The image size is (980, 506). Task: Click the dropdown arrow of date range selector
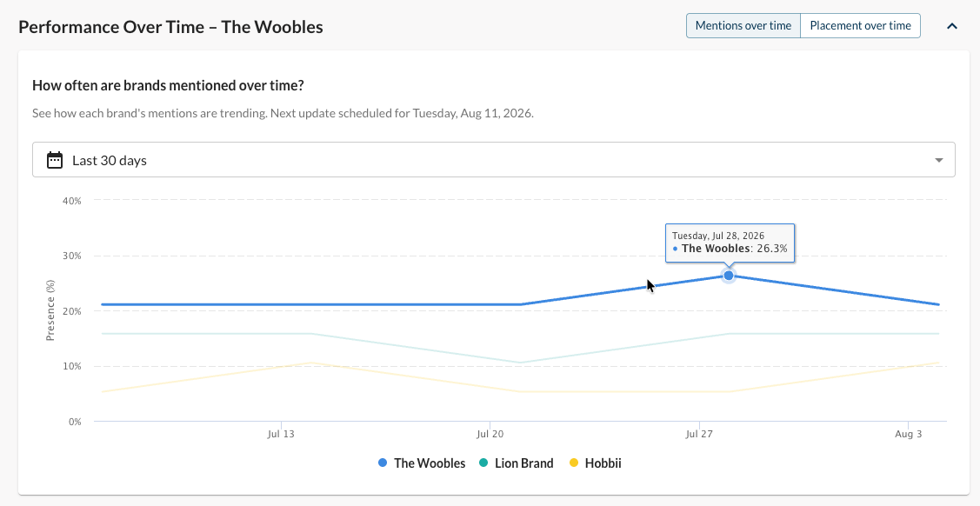point(938,161)
